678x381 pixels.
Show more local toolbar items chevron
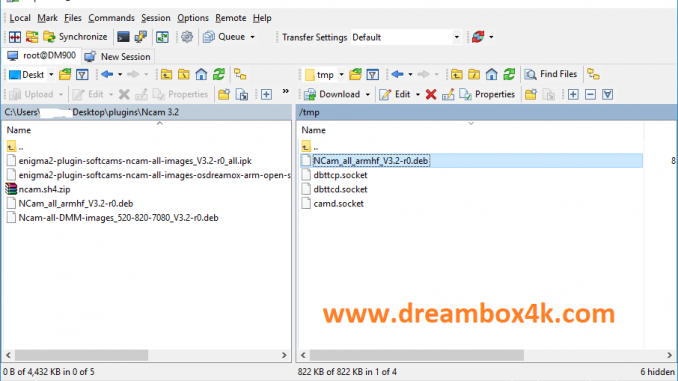point(285,91)
